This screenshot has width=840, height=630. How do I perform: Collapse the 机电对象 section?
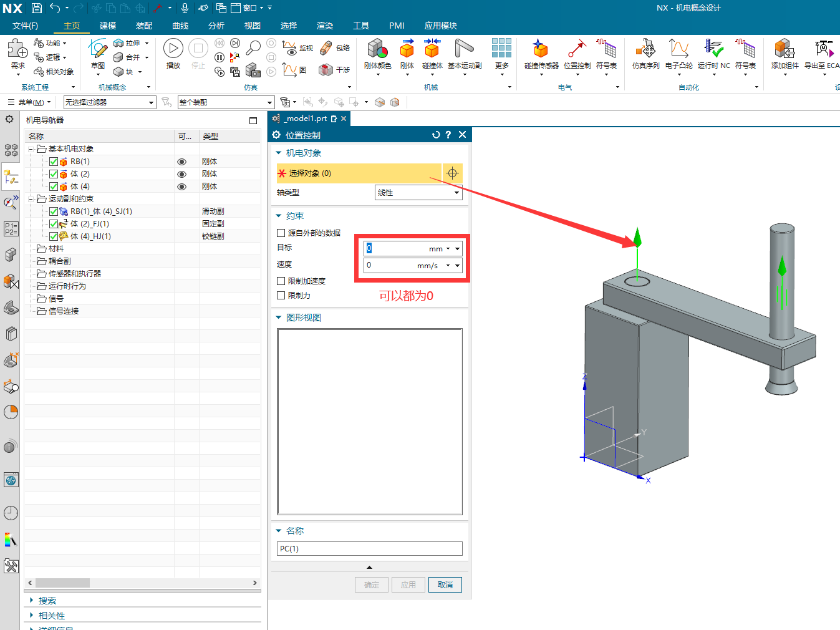pos(279,153)
